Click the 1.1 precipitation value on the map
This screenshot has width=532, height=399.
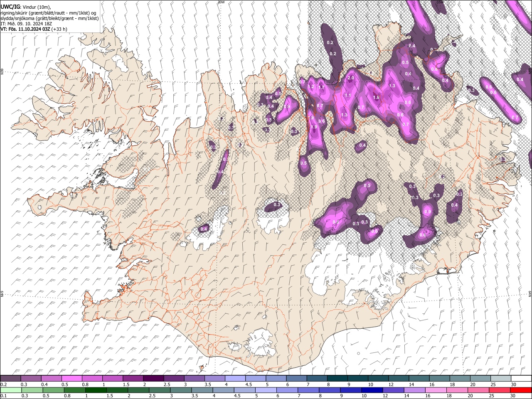[x=348, y=95]
